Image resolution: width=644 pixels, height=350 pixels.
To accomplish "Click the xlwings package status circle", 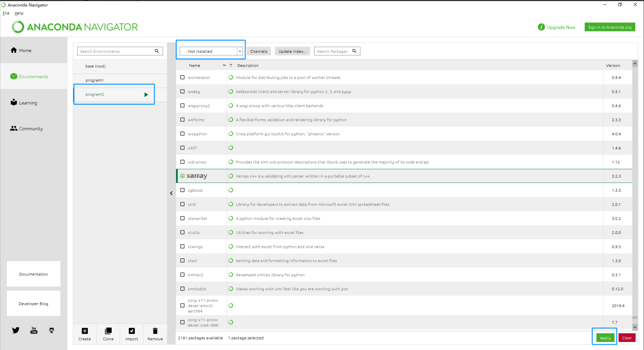I will (x=231, y=246).
